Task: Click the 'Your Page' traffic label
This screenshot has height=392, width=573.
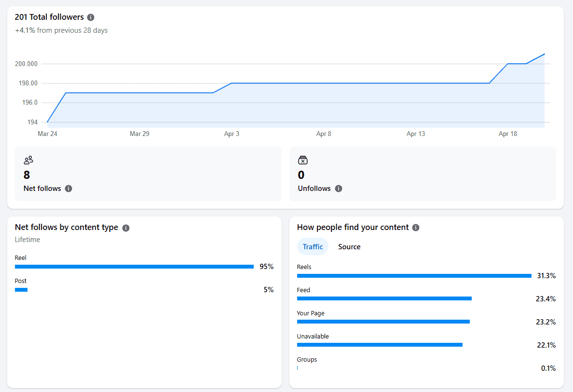Action: pos(311,313)
